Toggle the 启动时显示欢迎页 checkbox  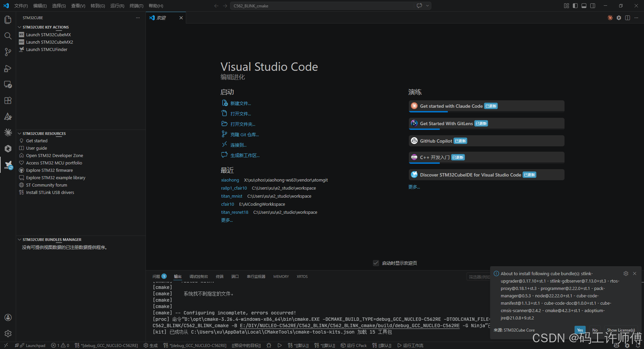[x=376, y=263]
